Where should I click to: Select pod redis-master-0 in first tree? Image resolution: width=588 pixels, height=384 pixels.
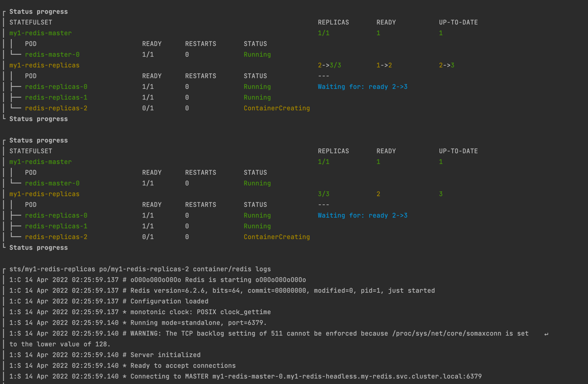click(52, 54)
